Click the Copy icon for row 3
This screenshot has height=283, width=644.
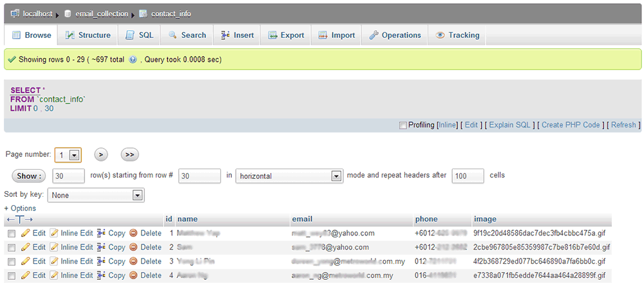(101, 261)
